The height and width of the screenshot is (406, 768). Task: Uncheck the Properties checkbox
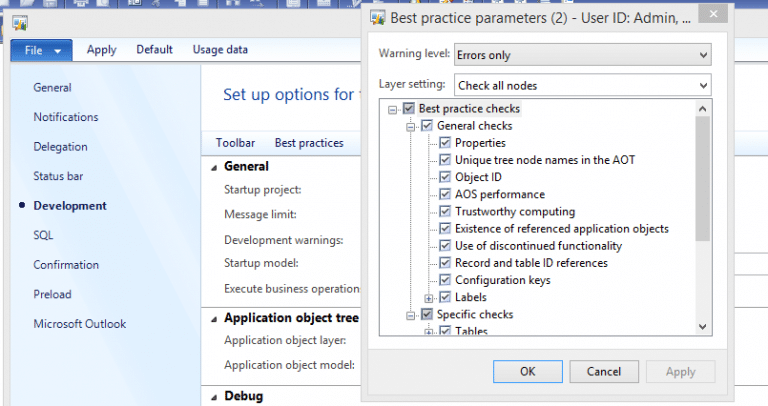[445, 143]
